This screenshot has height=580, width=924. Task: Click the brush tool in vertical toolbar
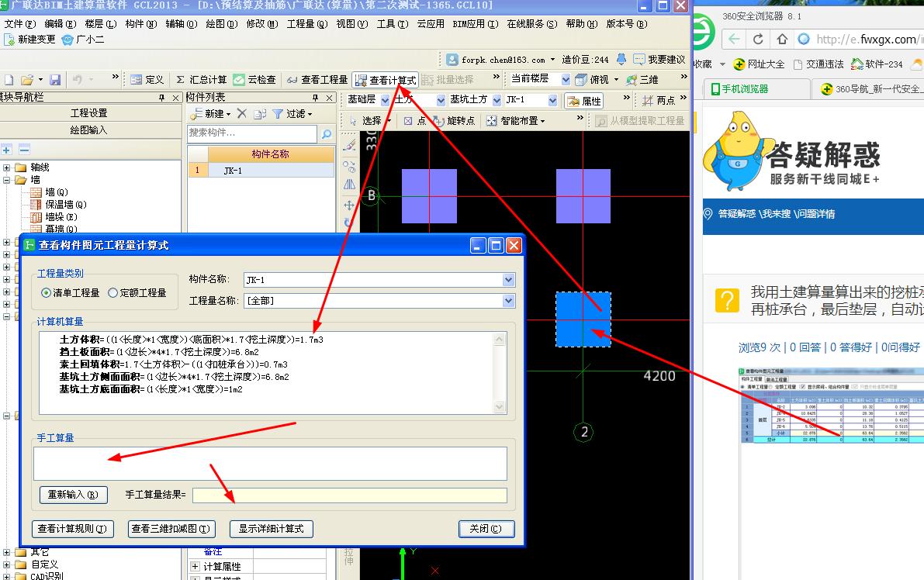point(349,145)
